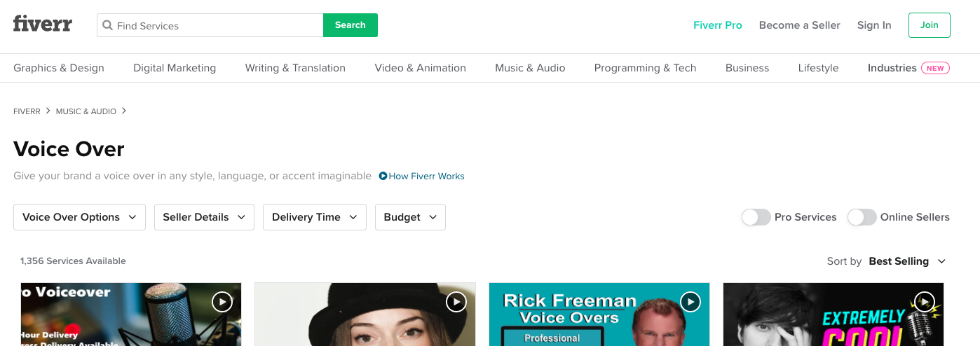Image resolution: width=980 pixels, height=346 pixels.
Task: Open Digital Marketing category
Action: [175, 68]
